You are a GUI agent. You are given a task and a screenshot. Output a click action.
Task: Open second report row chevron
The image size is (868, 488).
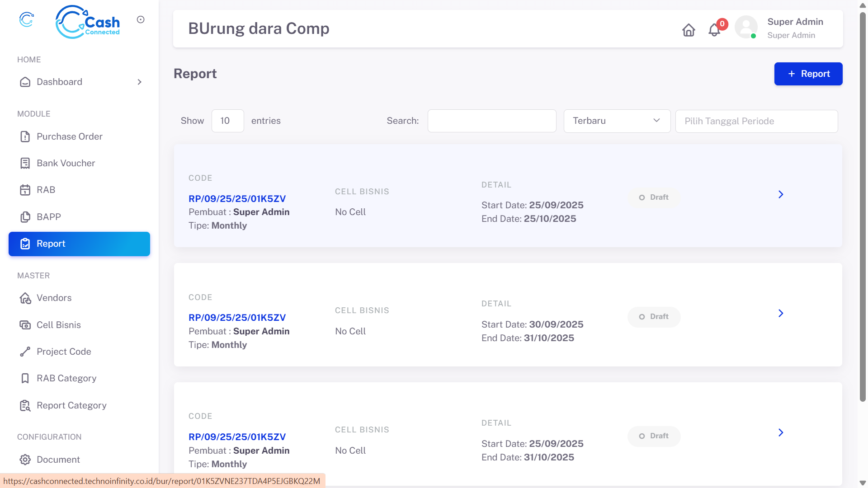tap(781, 314)
